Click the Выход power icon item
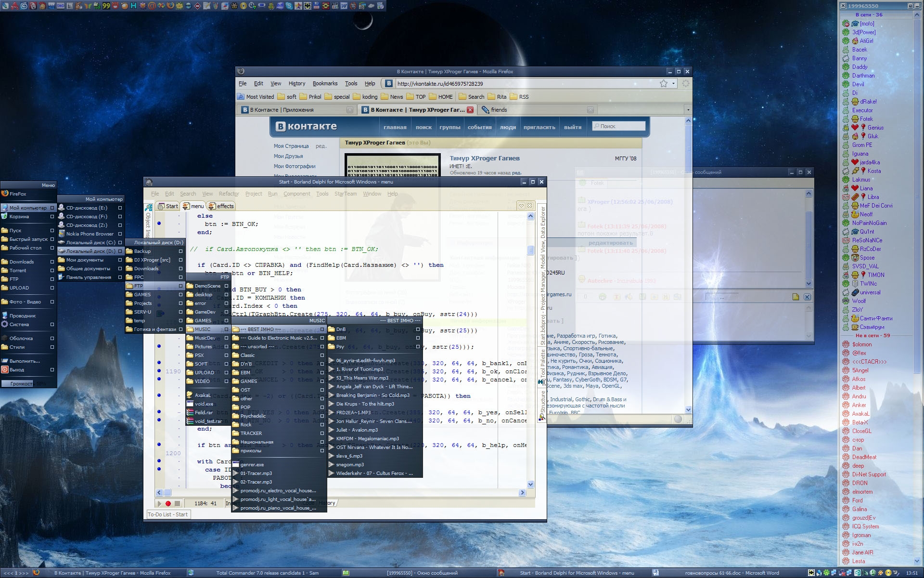The image size is (924, 578). (28, 370)
